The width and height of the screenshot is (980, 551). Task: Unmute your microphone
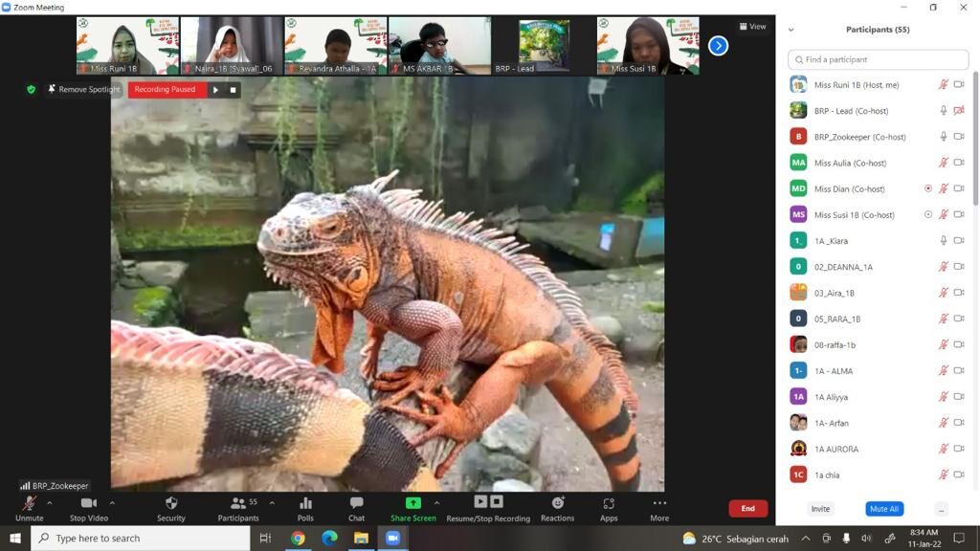coord(29,503)
